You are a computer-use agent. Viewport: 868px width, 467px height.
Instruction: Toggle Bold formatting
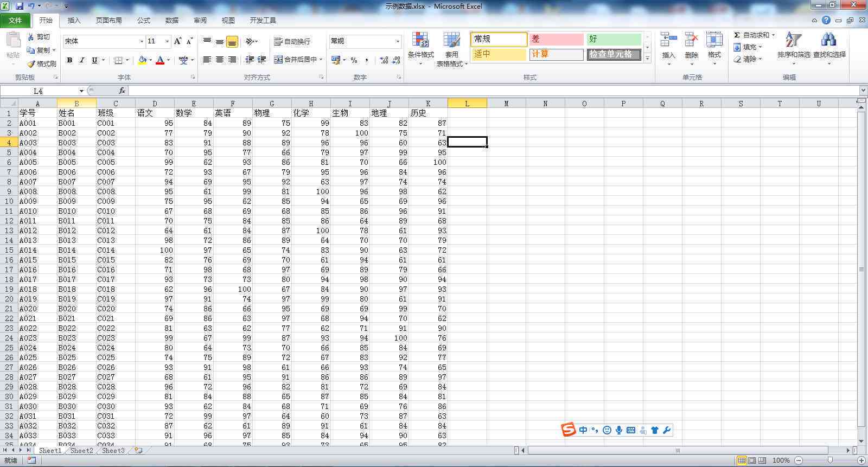pos(69,60)
